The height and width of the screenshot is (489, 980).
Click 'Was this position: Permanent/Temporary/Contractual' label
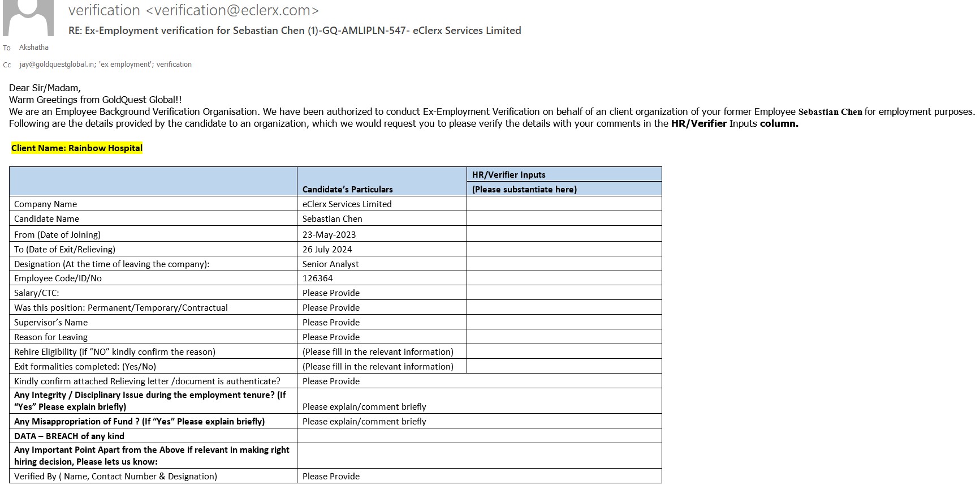pyautogui.click(x=121, y=307)
